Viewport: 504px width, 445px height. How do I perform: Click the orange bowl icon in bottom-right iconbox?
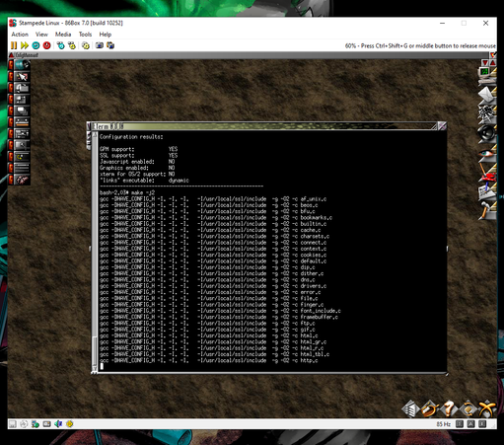tap(430, 408)
